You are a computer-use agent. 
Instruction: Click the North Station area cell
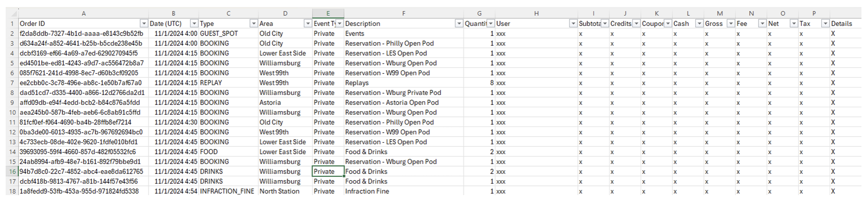pyautogui.click(x=279, y=192)
